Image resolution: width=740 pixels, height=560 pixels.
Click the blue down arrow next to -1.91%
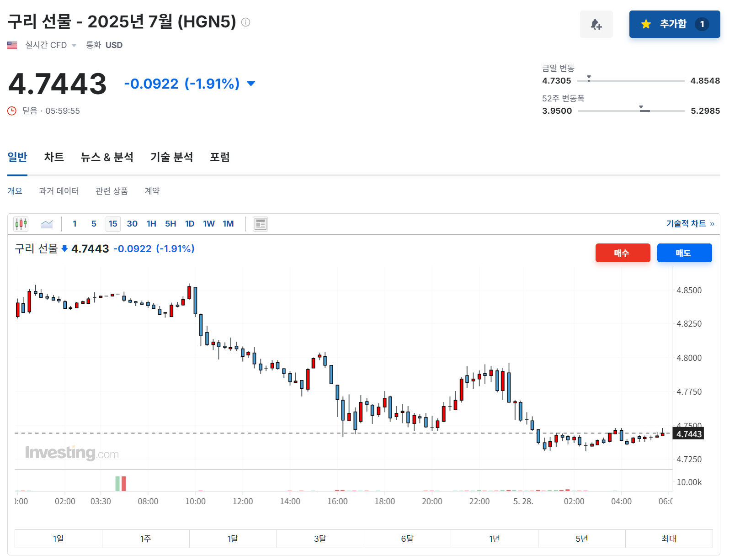point(250,83)
